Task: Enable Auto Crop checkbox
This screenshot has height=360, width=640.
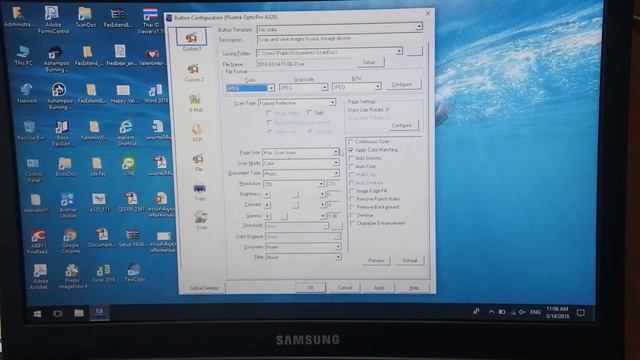Action: [351, 167]
